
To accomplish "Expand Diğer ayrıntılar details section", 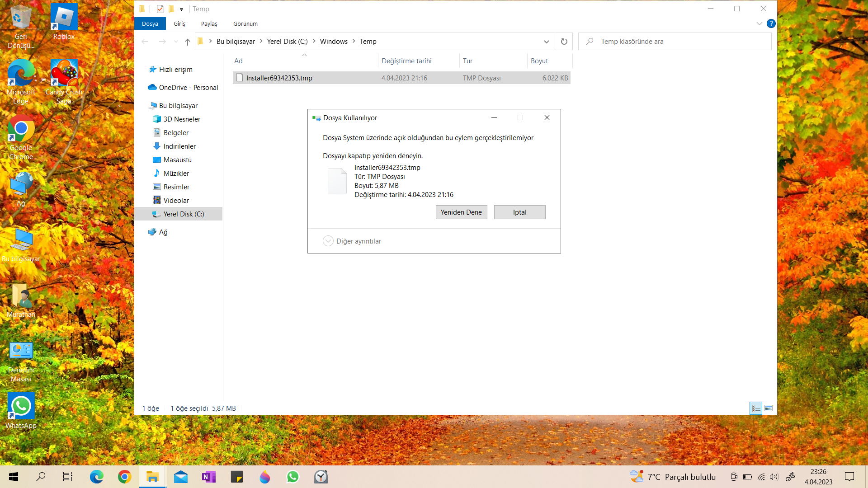I will 328,241.
